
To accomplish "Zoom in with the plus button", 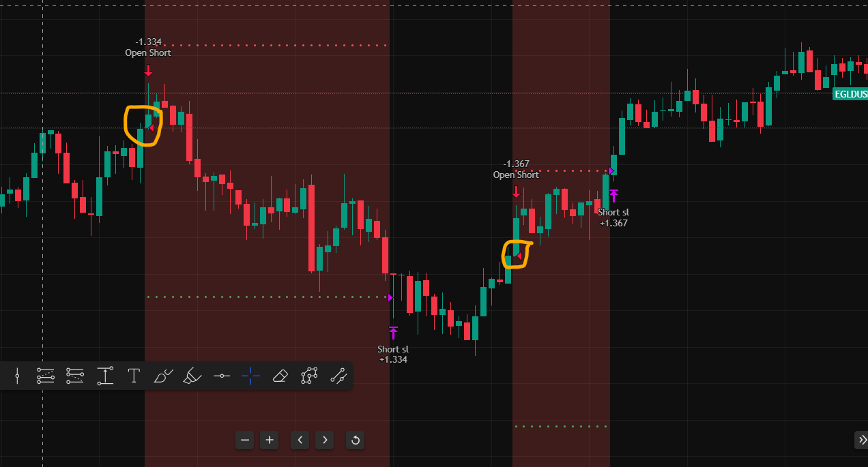I will click(x=270, y=440).
